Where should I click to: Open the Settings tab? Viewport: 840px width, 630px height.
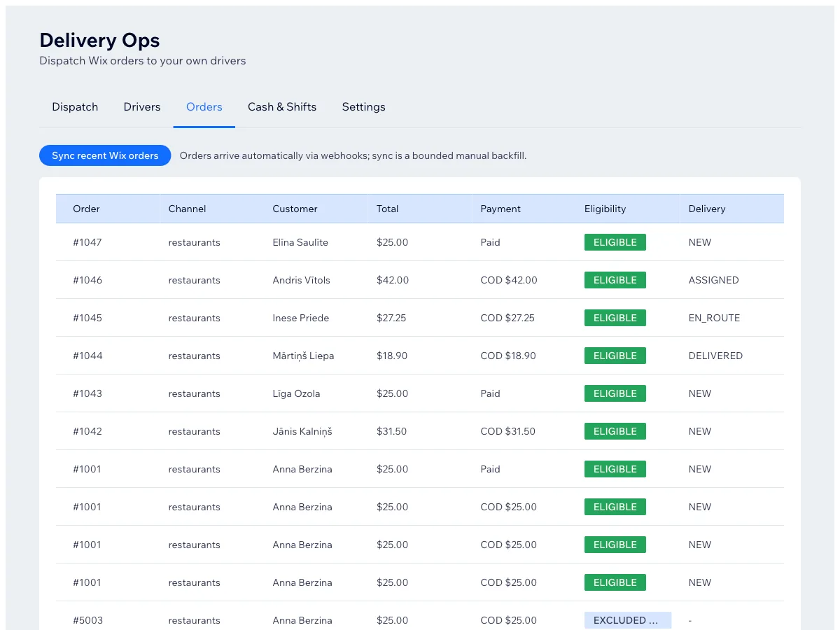point(364,107)
